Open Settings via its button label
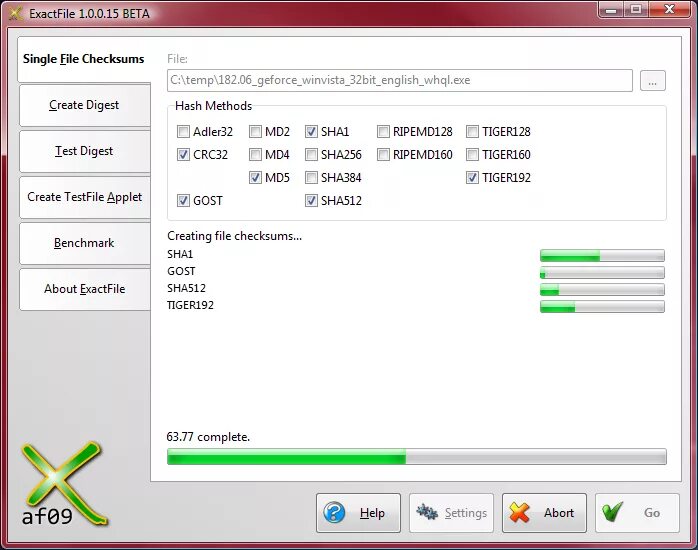 466,513
